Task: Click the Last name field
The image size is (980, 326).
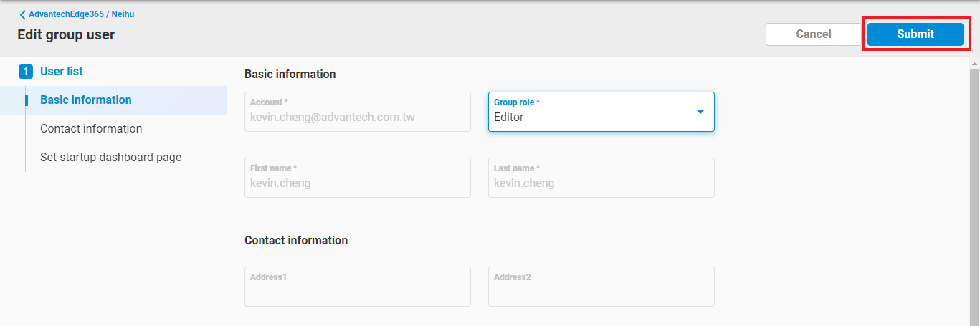Action: (601, 178)
